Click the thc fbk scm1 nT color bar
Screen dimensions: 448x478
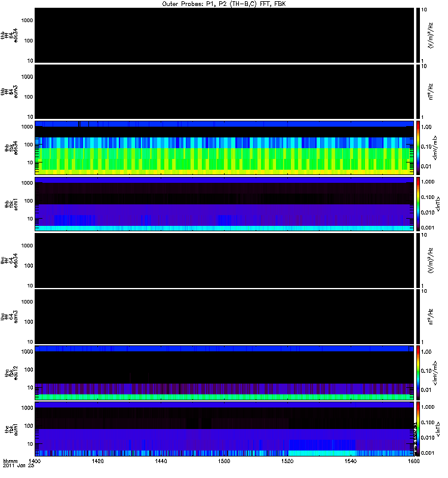point(418,429)
